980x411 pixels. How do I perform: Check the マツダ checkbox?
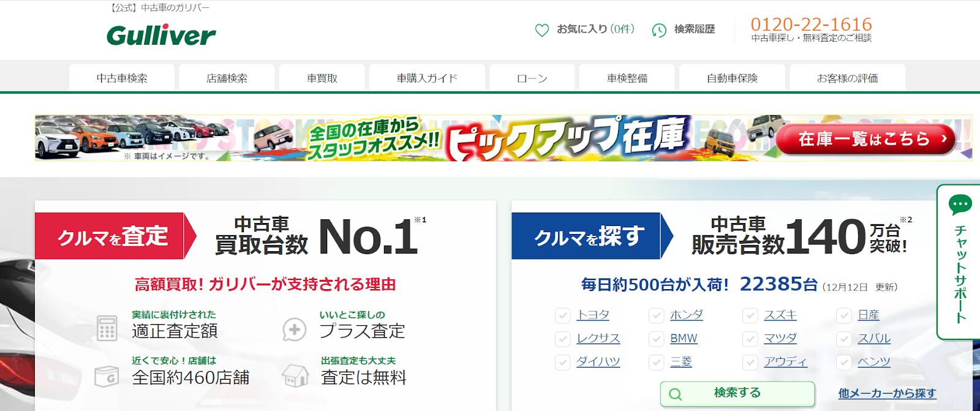[x=750, y=339]
